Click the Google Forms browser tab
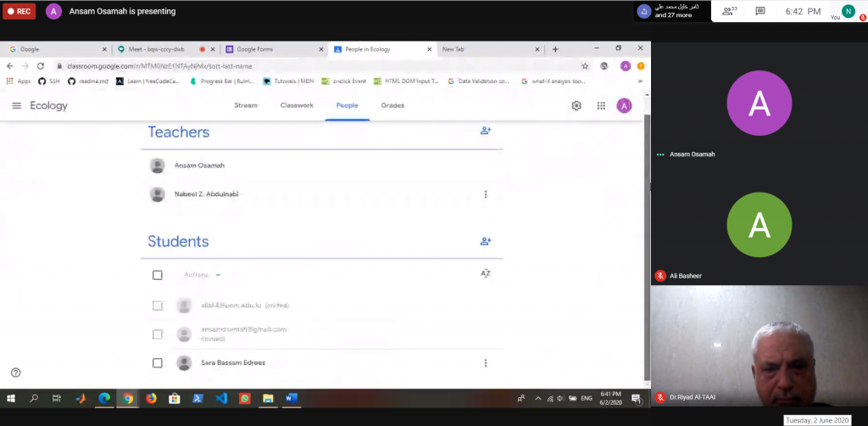The image size is (868, 426). 271,49
